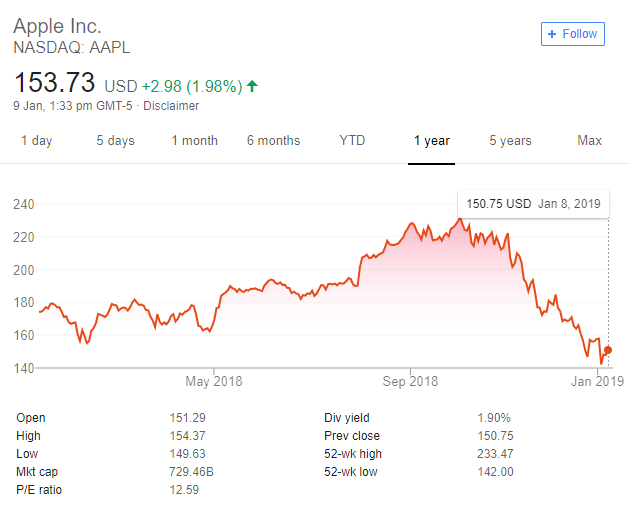The width and height of the screenshot is (628, 512).
Task: Switch to the YTD view
Action: click(x=352, y=141)
